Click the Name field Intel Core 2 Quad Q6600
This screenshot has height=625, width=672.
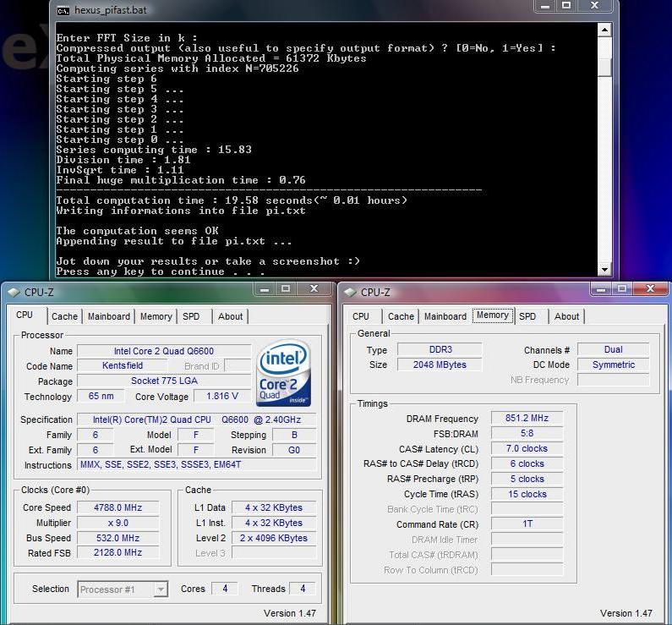(164, 351)
